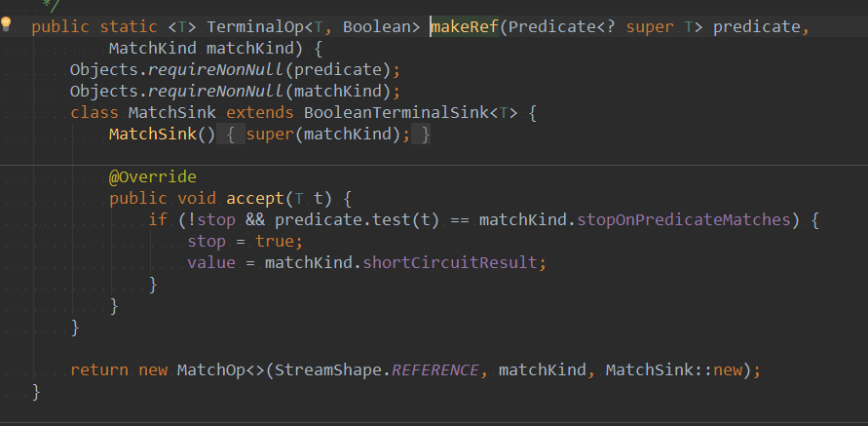Screen dimensions: 868x426
Task: Click the StreamShape class reference
Action: (328, 369)
